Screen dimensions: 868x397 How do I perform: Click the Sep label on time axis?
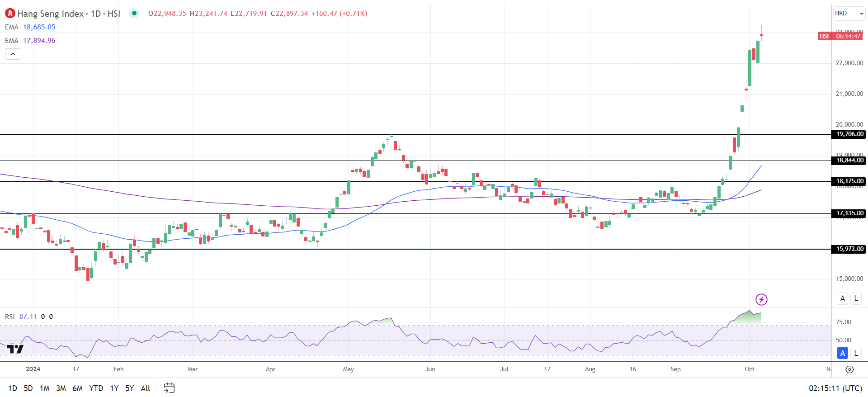point(675,369)
